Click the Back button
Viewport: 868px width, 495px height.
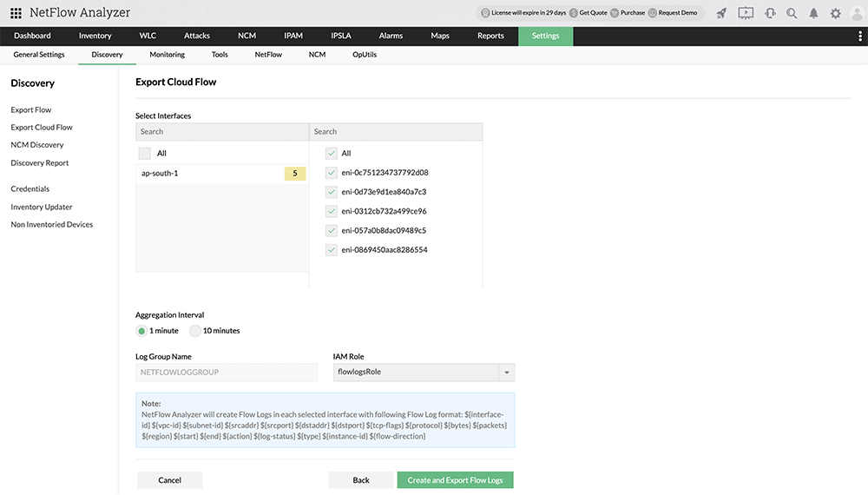361,480
